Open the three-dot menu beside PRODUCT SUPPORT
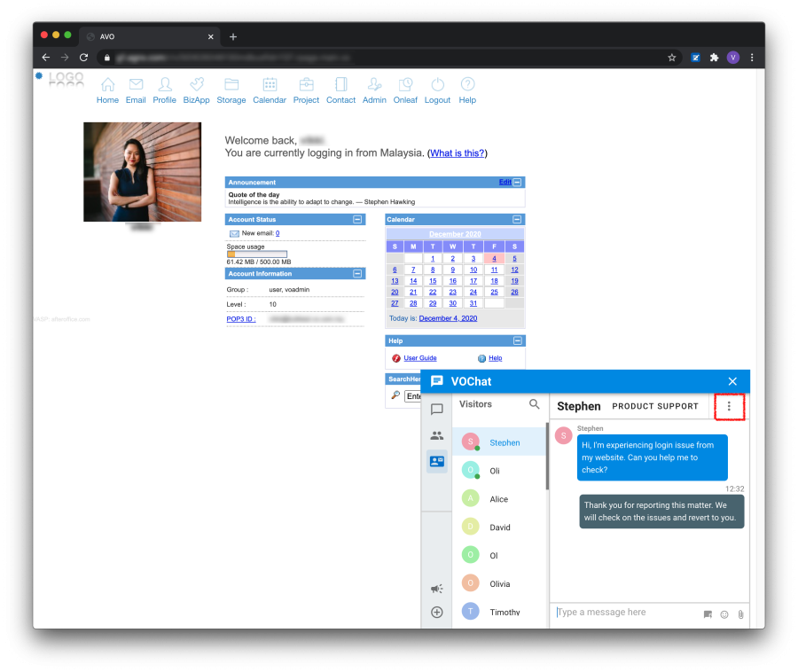The height and width of the screenshot is (672, 798). (729, 406)
